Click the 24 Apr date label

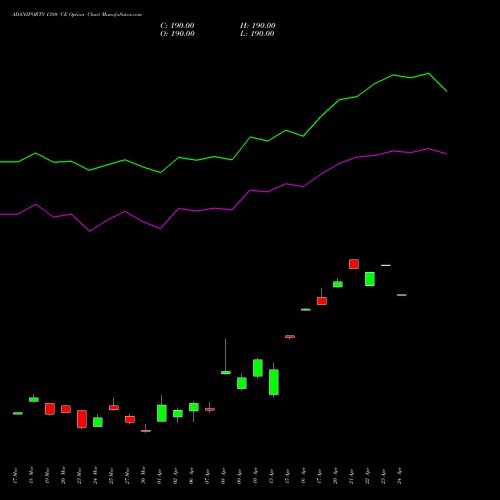399,477
